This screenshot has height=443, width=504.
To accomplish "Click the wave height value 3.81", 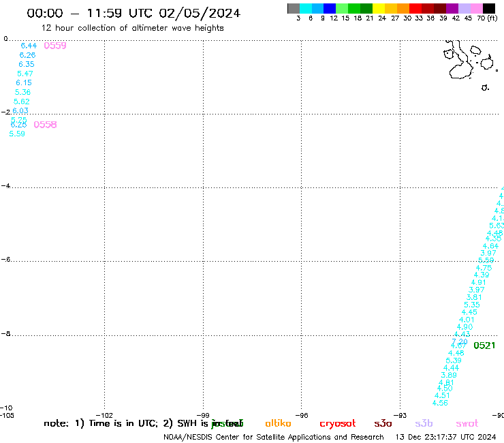I will click(x=474, y=297).
